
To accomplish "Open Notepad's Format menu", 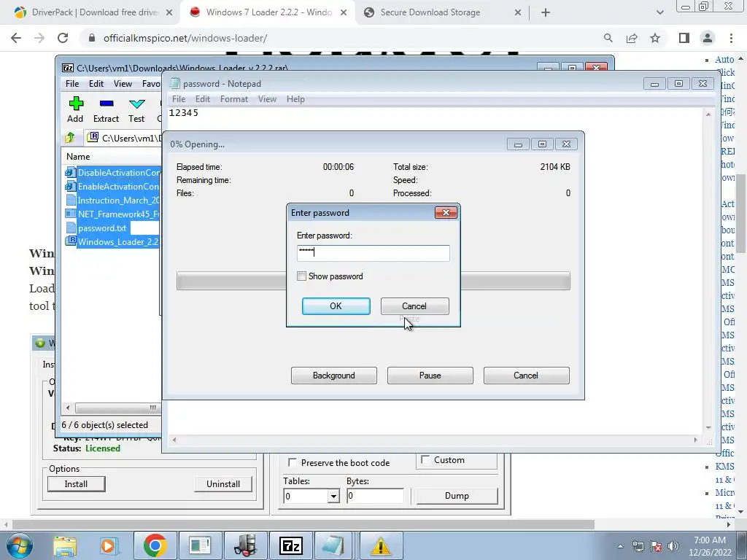I will pos(234,99).
